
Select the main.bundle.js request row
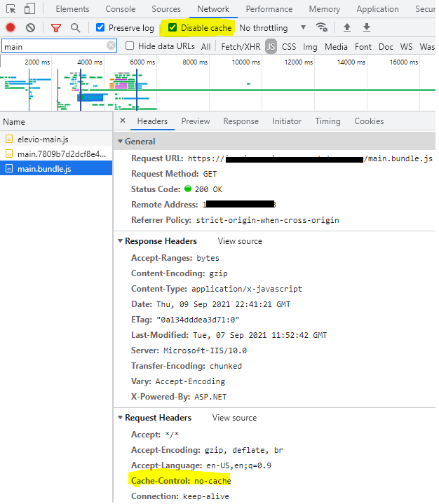56,168
